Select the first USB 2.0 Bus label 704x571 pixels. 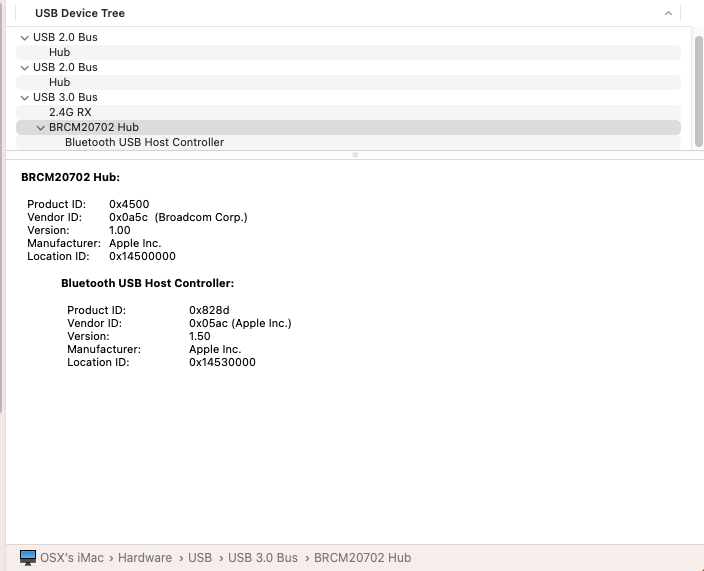point(65,37)
